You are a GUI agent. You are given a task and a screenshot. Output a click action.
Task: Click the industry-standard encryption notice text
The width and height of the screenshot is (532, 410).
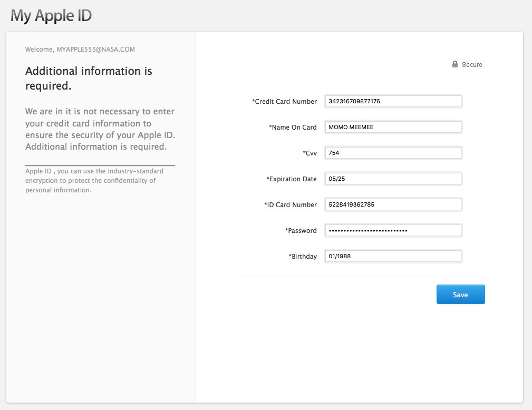point(94,180)
